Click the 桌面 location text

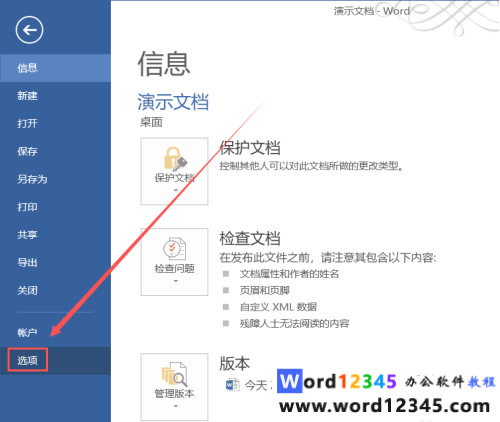click(x=151, y=122)
